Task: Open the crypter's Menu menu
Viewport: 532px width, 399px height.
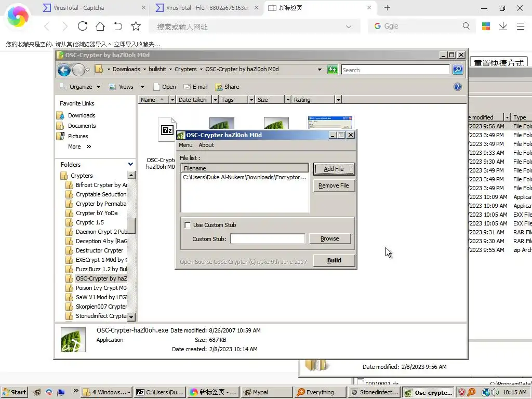Action: point(185,145)
